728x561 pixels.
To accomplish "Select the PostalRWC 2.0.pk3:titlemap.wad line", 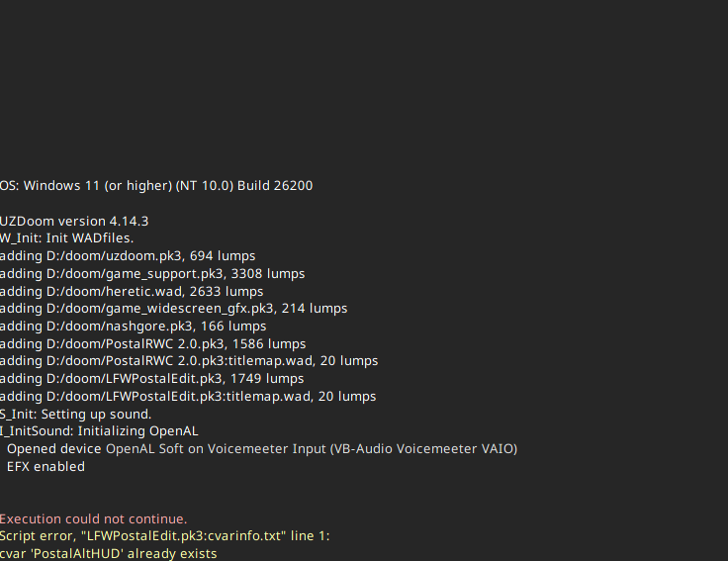I will 189,361.
